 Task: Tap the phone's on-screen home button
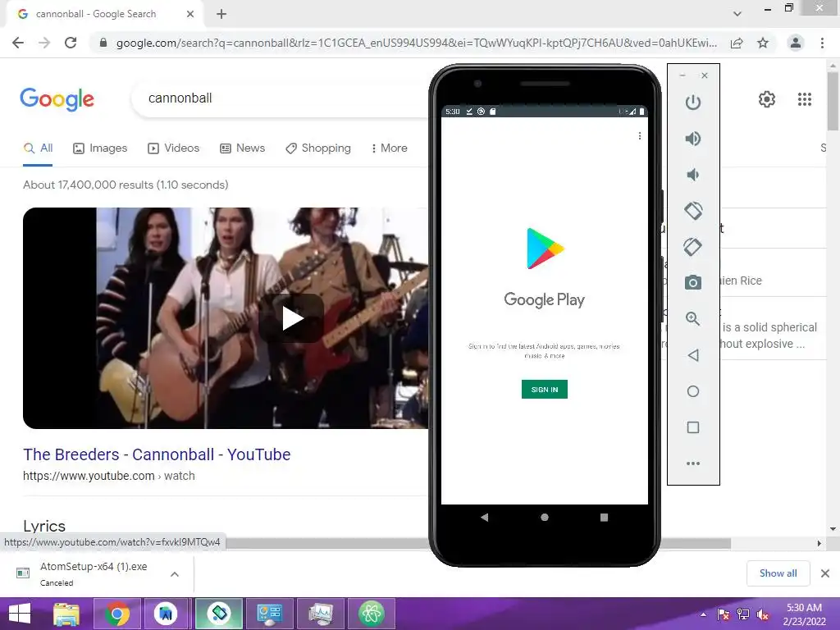click(545, 517)
